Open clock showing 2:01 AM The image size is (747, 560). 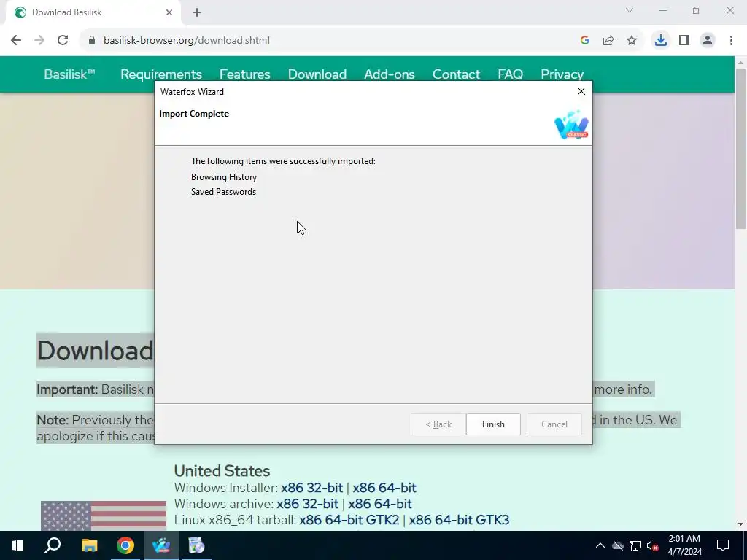click(684, 545)
